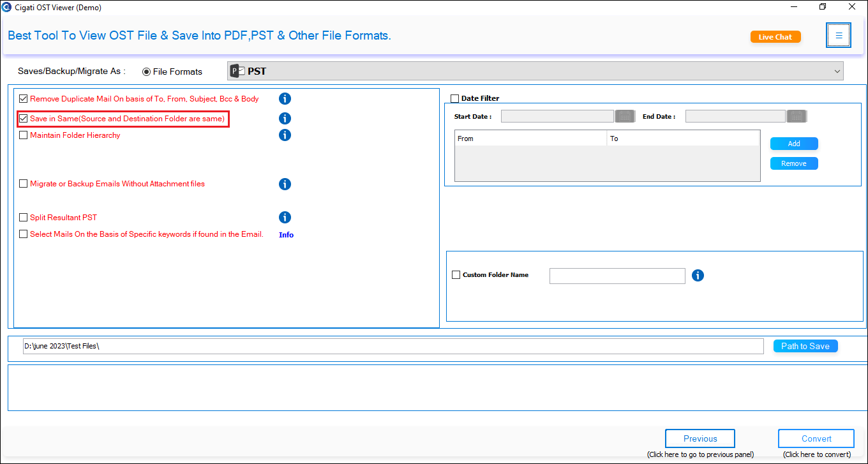Open Live Chat support
Screen dimensions: 868x464
(775, 37)
